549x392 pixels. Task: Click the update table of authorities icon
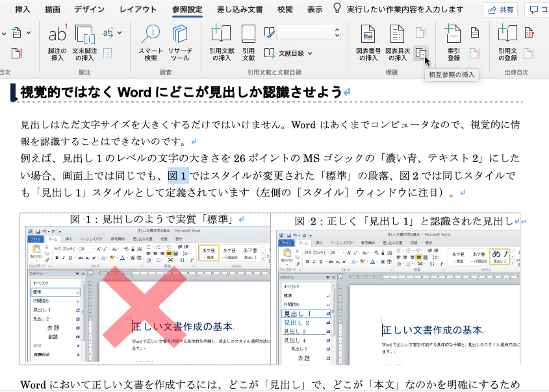coord(529,53)
